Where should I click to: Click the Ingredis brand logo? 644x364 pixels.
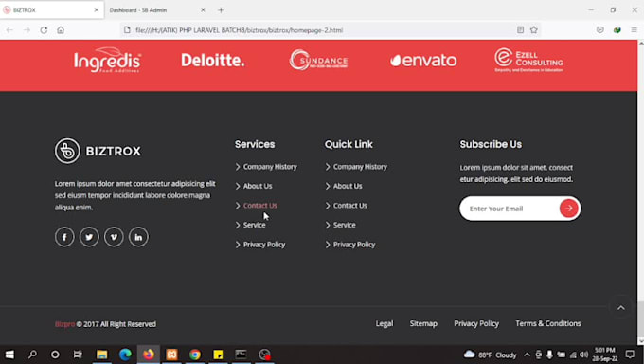108,60
